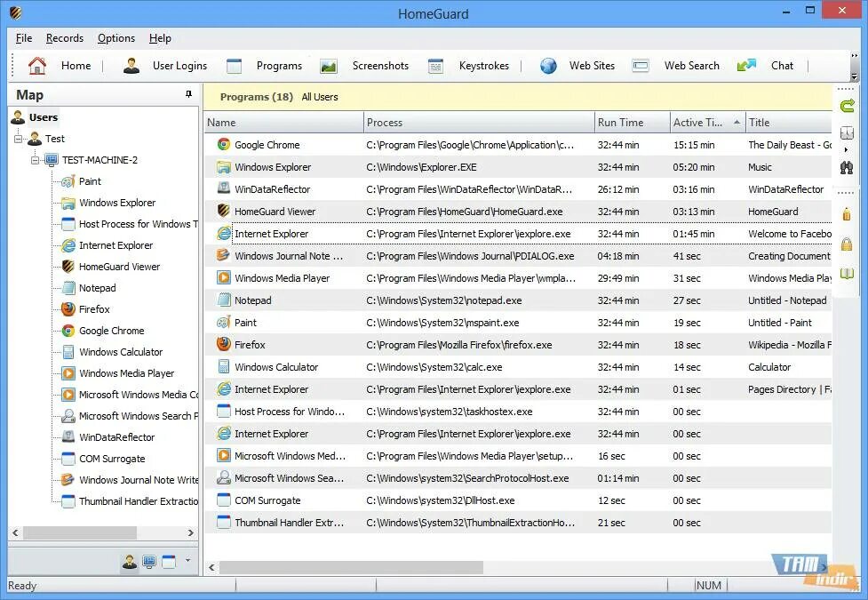Image resolution: width=868 pixels, height=600 pixels.
Task: Collapse the TEST-MACHINE-2 tree node
Action: [x=35, y=160]
